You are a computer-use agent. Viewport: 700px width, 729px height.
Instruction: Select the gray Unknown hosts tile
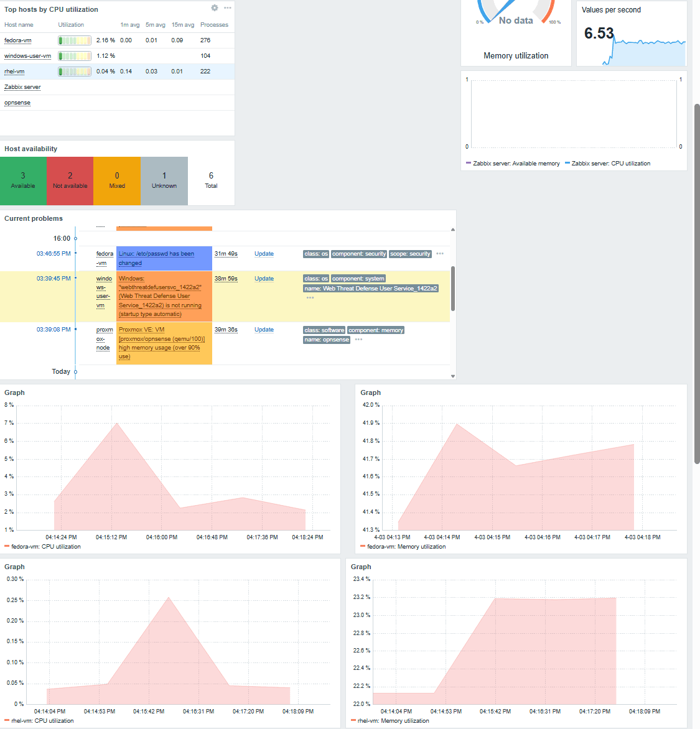coord(164,181)
